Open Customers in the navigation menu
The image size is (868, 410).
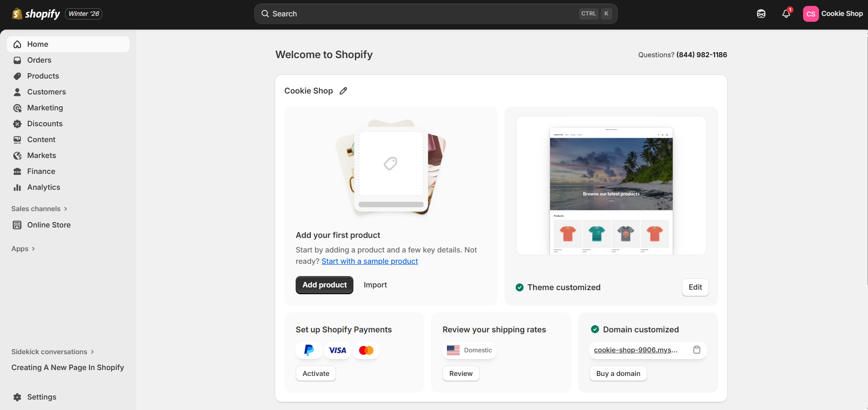pyautogui.click(x=46, y=92)
